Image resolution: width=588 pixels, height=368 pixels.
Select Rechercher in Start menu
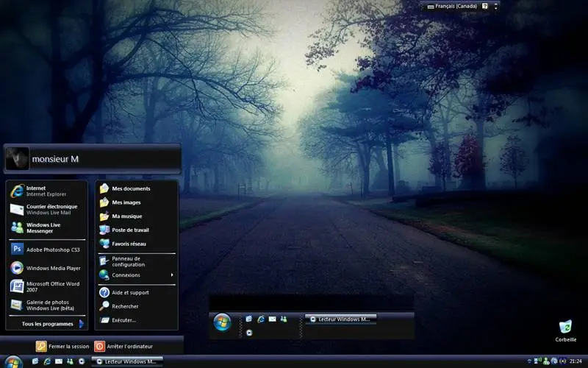[x=137, y=306]
